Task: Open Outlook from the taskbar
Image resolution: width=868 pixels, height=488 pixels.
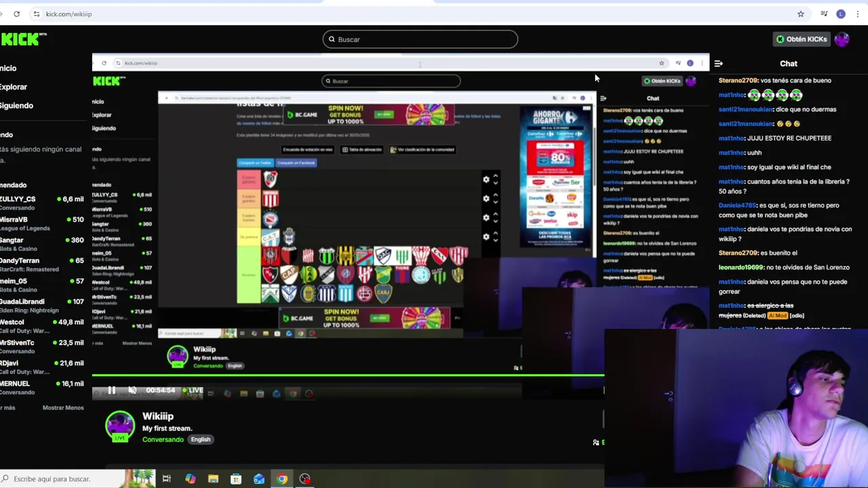Action: coord(259,479)
